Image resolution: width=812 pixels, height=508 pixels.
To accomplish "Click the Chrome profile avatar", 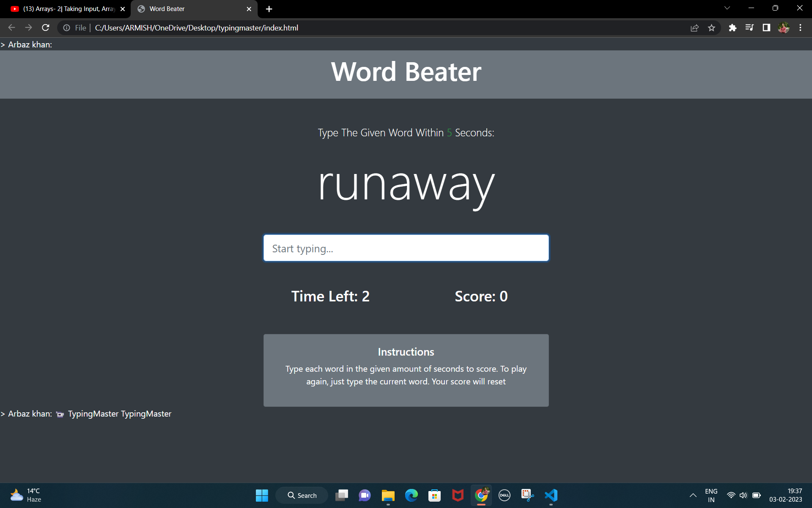I will coord(784,28).
